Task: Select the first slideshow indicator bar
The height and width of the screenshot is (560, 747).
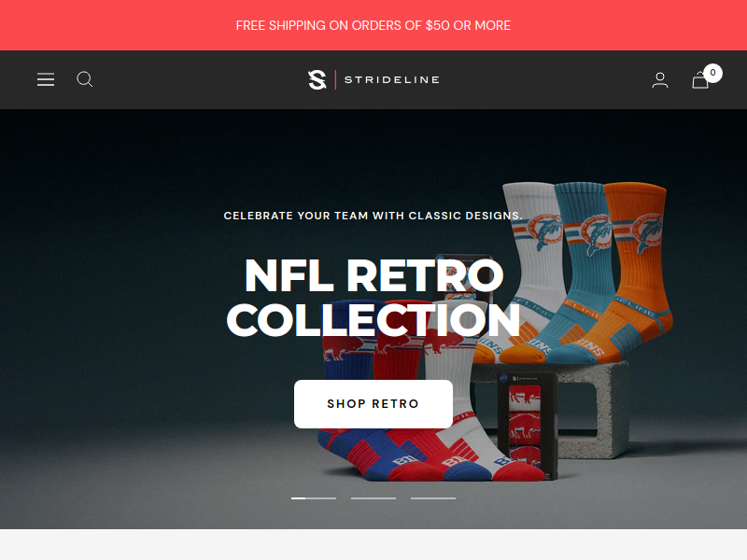Action: coord(314,498)
